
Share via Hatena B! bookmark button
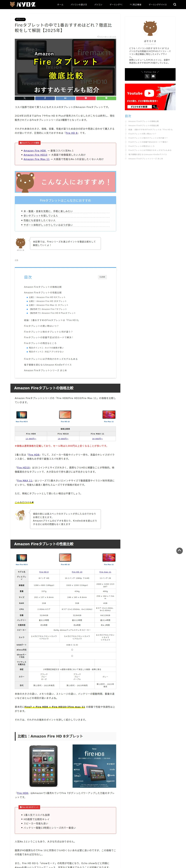click(65, 98)
